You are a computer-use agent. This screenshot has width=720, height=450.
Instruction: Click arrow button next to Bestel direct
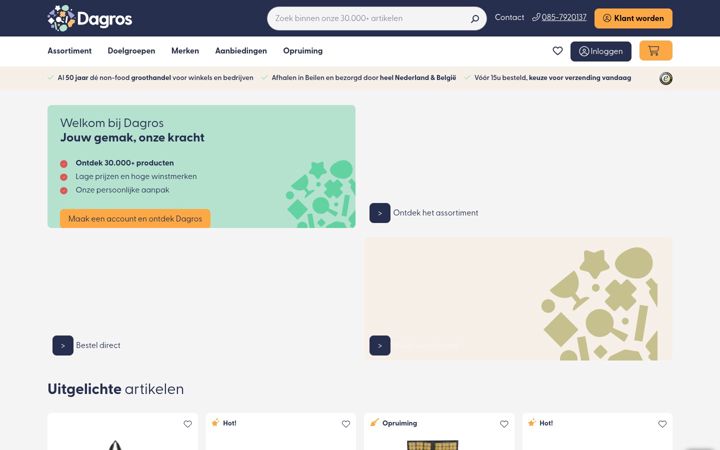coord(63,345)
